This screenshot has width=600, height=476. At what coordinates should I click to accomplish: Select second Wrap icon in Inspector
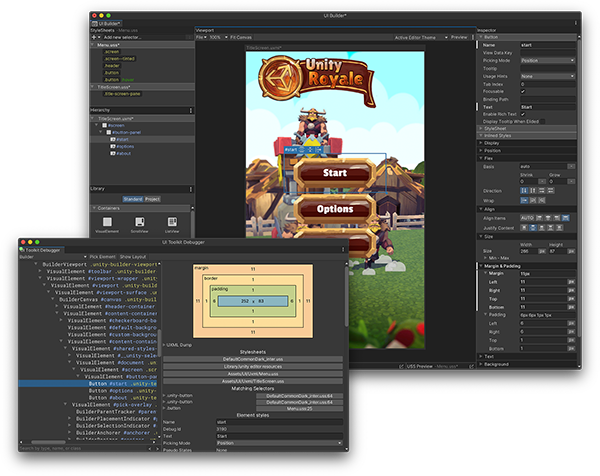pyautogui.click(x=533, y=200)
